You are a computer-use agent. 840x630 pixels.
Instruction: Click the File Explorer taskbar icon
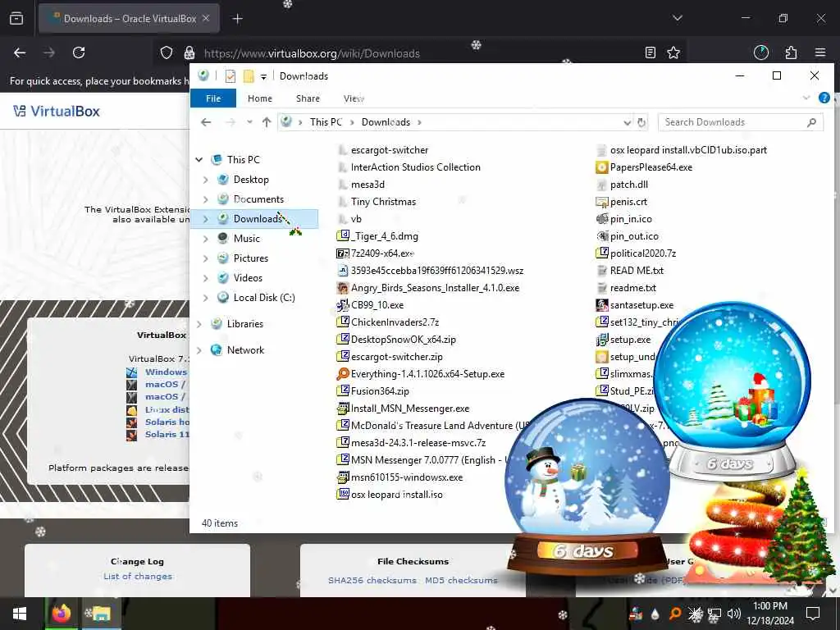coord(100,614)
